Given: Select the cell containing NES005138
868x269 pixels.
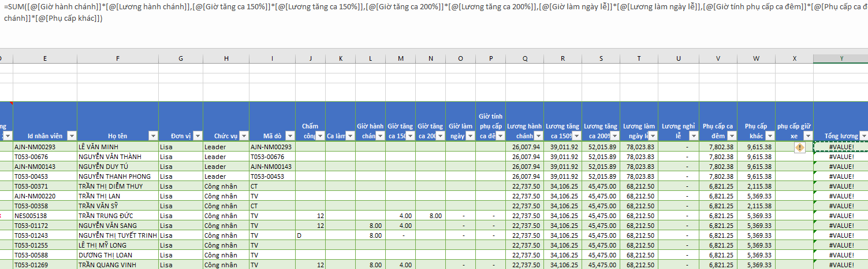Looking at the screenshot, I should (45, 215).
